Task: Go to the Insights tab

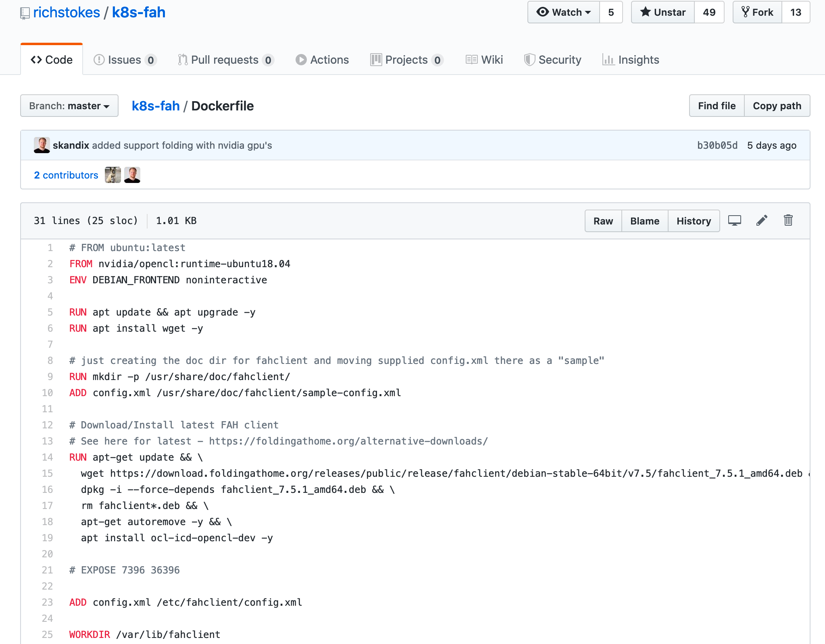Action: click(631, 60)
